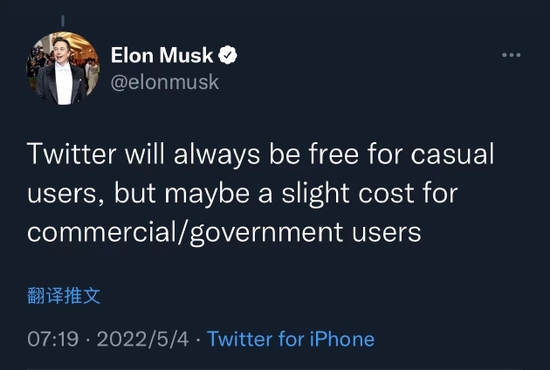This screenshot has height=370, width=550.
Task: Click the word always in the tweet
Action: point(217,155)
